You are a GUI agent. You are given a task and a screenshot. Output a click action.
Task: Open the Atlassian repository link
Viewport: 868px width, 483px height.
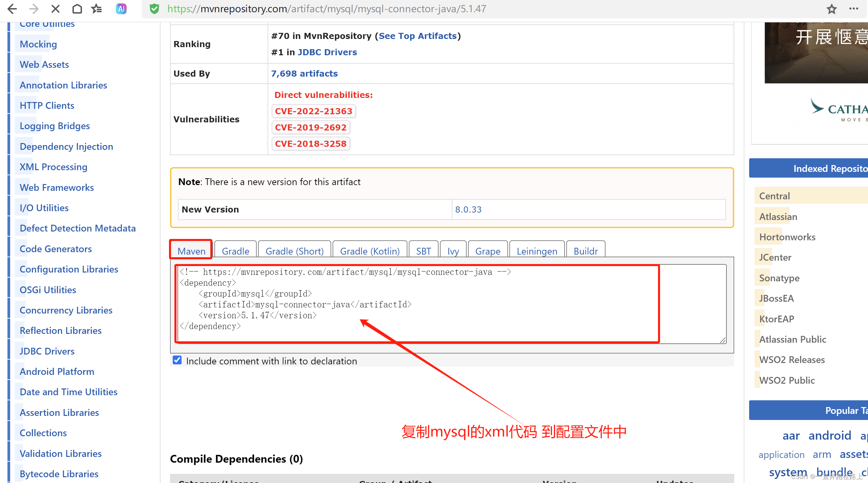point(778,217)
